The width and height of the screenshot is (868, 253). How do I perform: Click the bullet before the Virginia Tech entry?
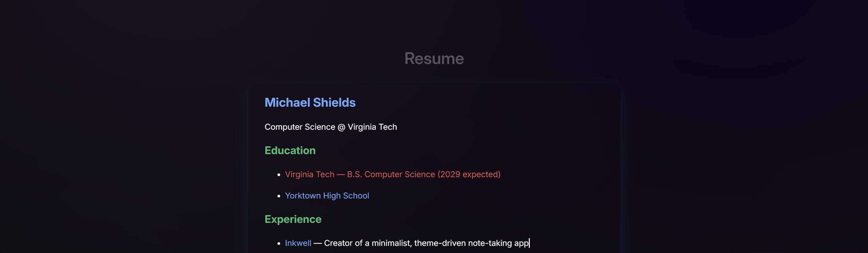coord(279,175)
